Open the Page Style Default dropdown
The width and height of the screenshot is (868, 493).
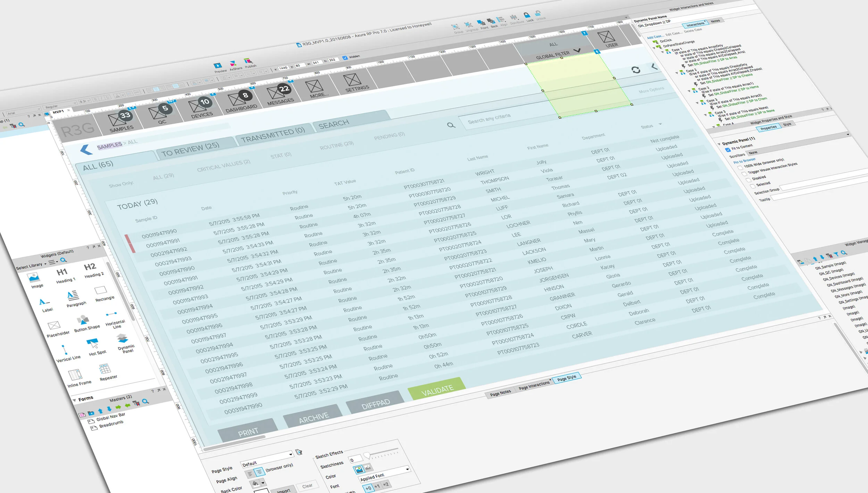point(267,459)
